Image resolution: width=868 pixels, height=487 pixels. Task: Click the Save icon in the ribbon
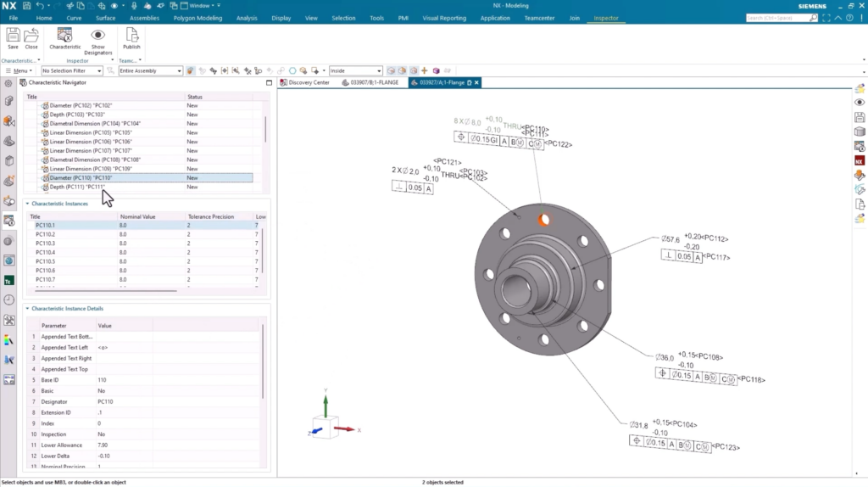[13, 36]
